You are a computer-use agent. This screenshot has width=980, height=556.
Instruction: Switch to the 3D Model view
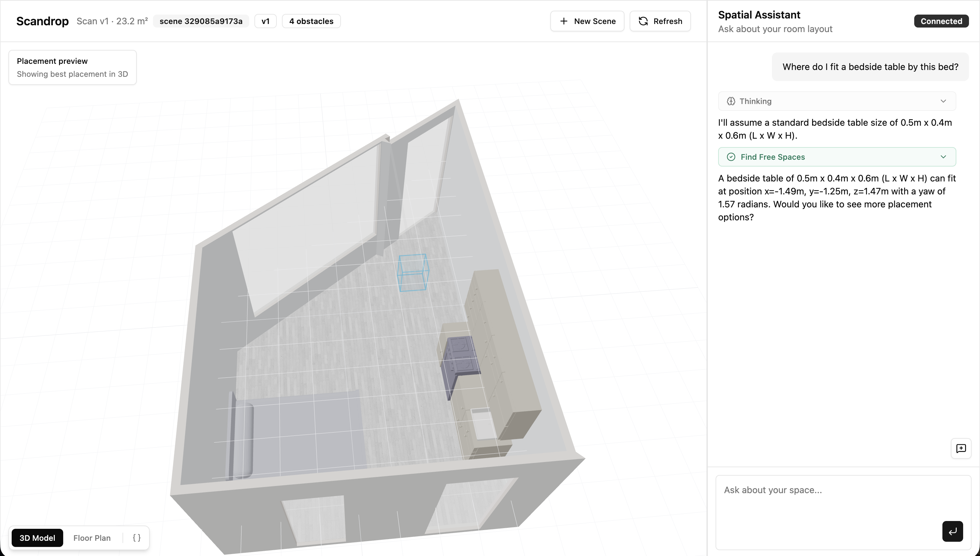tap(37, 538)
